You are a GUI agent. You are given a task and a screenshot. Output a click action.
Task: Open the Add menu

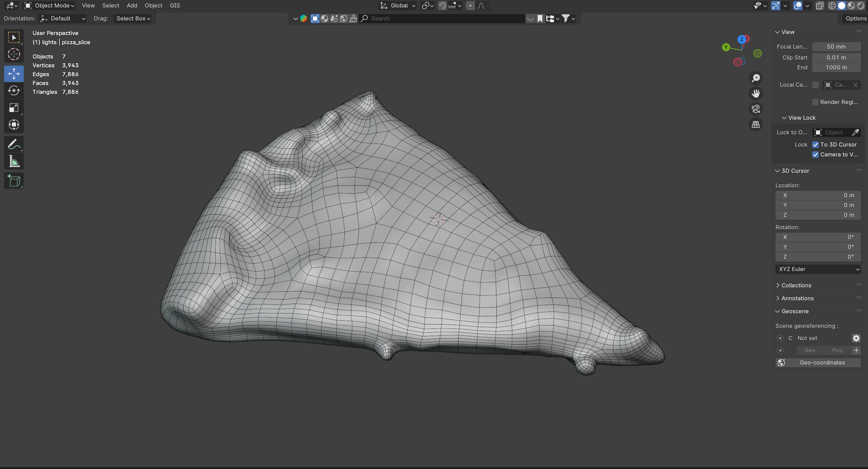[132, 5]
